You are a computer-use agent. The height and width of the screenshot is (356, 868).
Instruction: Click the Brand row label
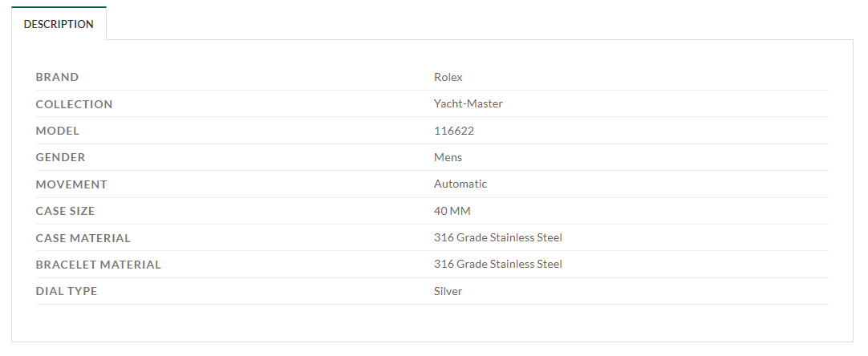tap(57, 78)
